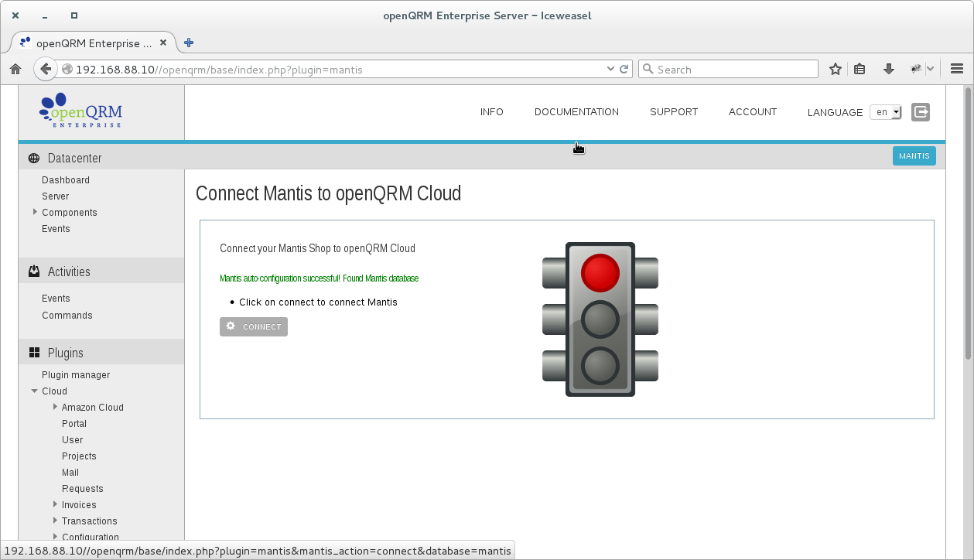Open the Server link
974x560 pixels.
click(56, 196)
